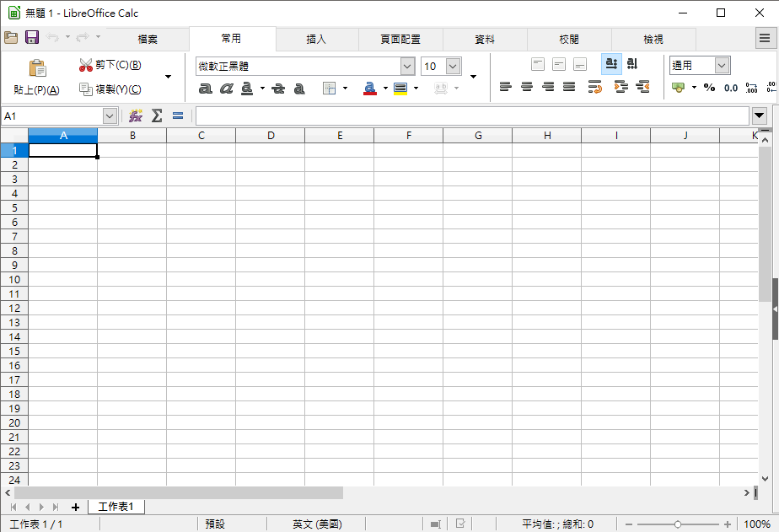Expand the font name dropdown
The width and height of the screenshot is (779, 532).
407,66
